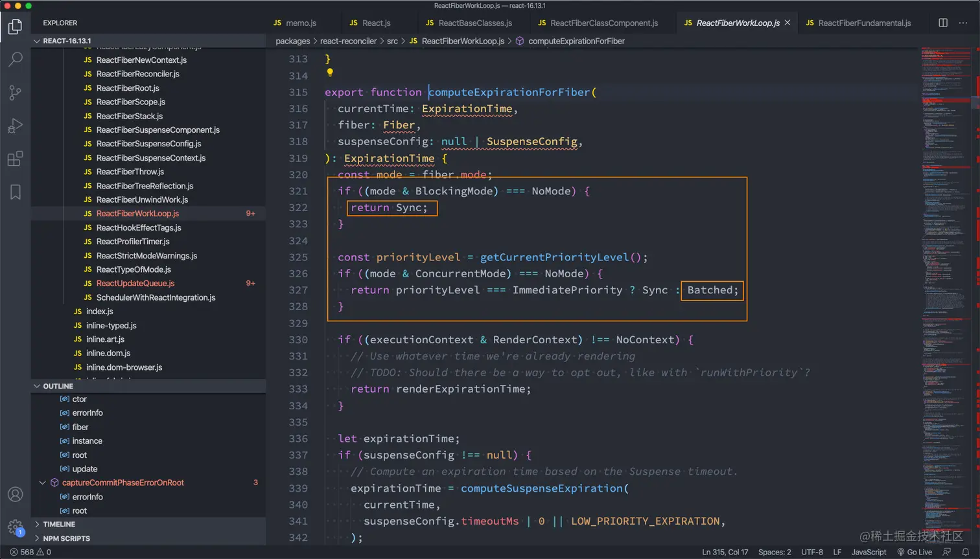Open ReactFiberSuspenseComponent.js in explorer
The height and width of the screenshot is (559, 980).
coord(157,130)
